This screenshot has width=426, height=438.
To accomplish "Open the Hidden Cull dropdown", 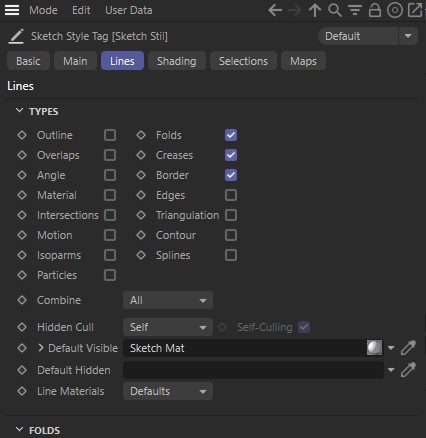I will (x=168, y=327).
